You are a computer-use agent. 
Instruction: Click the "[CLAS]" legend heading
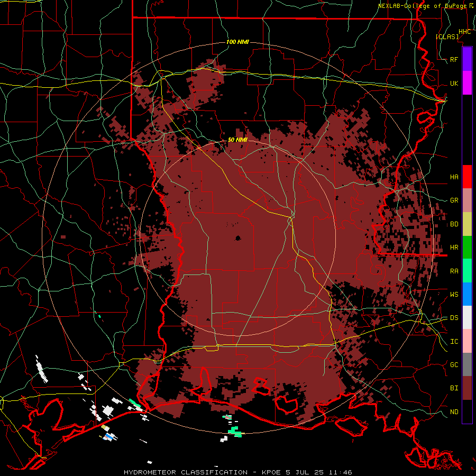[447, 36]
